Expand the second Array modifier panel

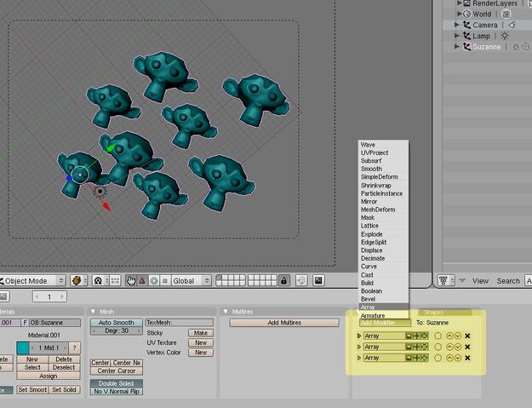pos(359,347)
